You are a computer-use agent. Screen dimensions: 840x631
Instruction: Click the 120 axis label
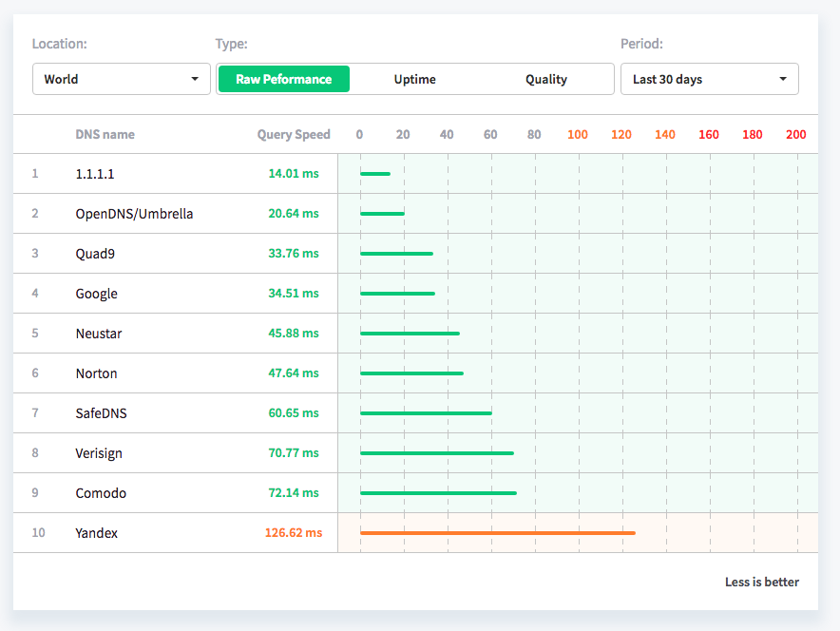pyautogui.click(x=621, y=134)
